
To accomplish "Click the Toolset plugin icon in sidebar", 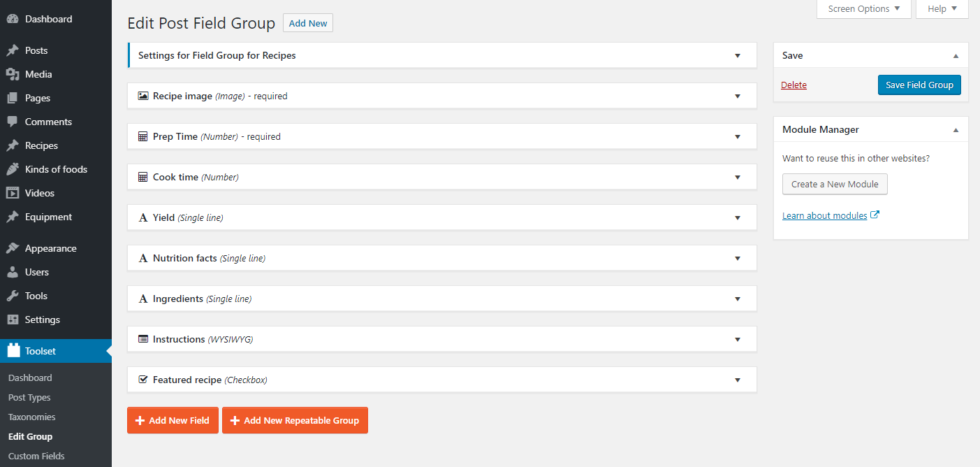I will 13,351.
